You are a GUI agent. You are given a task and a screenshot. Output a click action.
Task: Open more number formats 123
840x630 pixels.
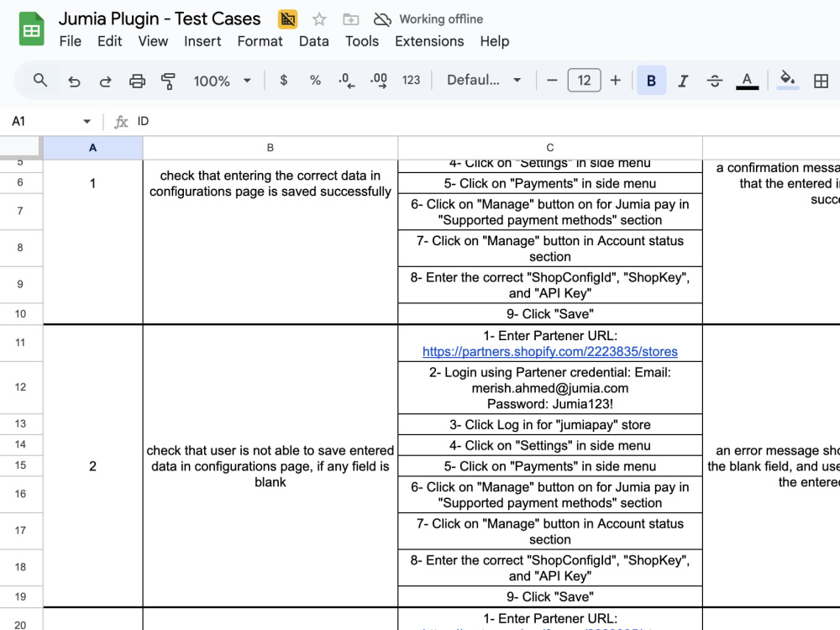point(411,81)
